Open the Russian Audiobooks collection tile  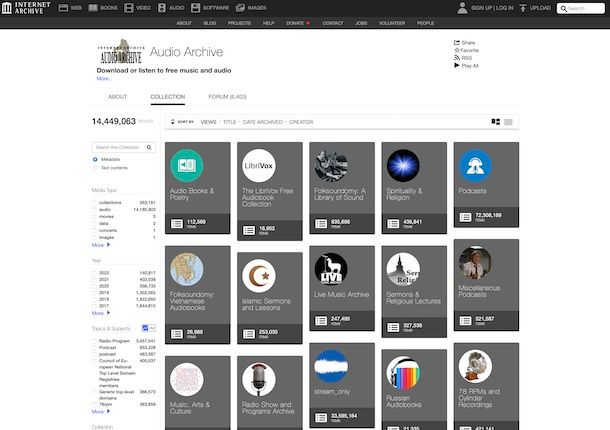coord(414,390)
